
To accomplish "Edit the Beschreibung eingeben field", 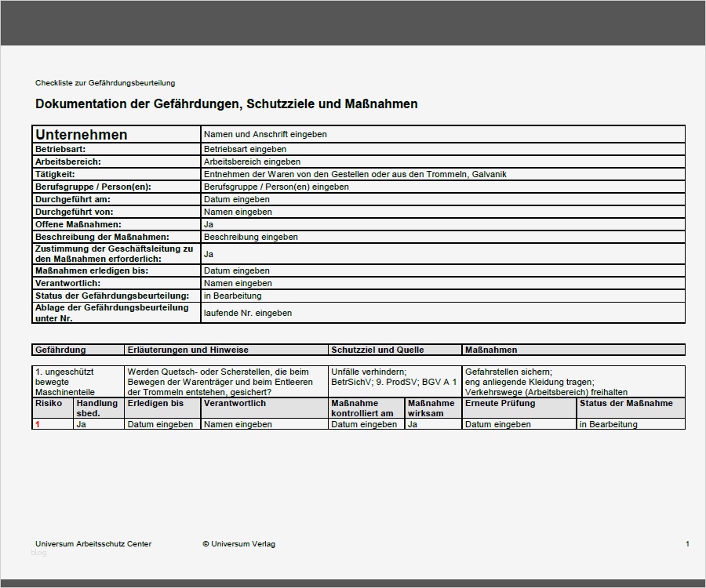I will point(247,237).
